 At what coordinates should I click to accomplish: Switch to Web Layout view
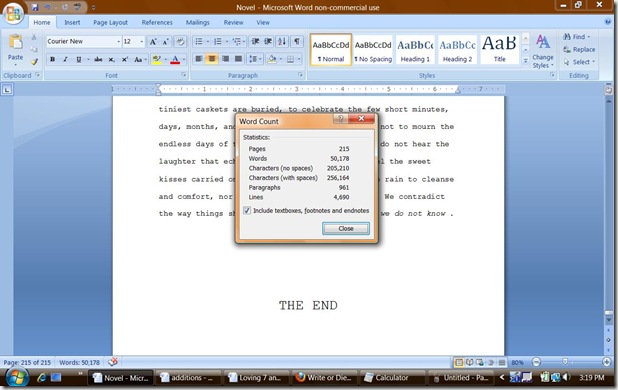tap(480, 362)
